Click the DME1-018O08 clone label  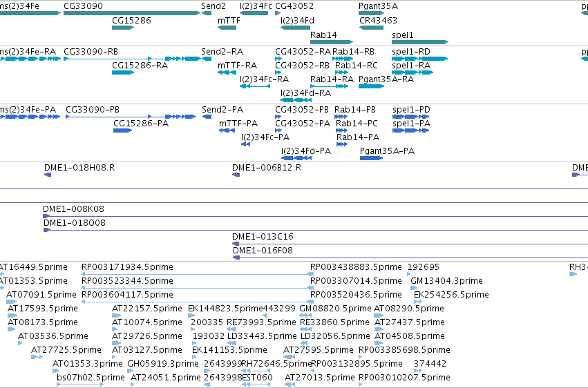(x=75, y=222)
